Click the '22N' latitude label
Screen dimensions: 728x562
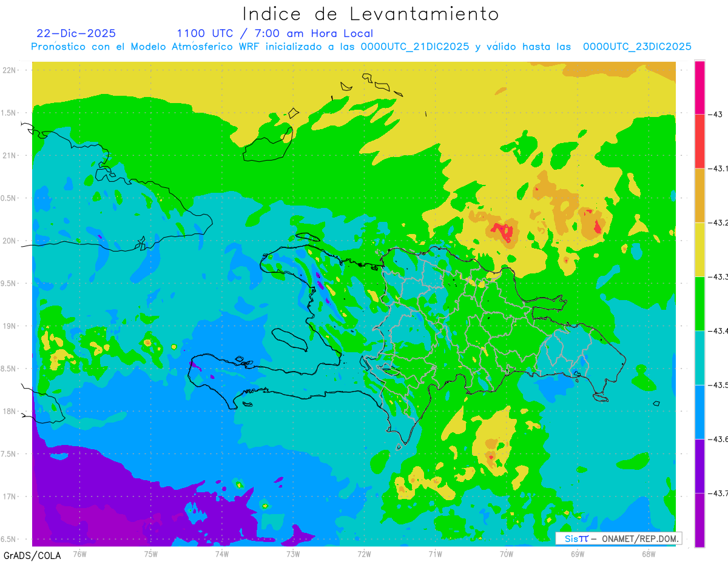tap(10, 70)
